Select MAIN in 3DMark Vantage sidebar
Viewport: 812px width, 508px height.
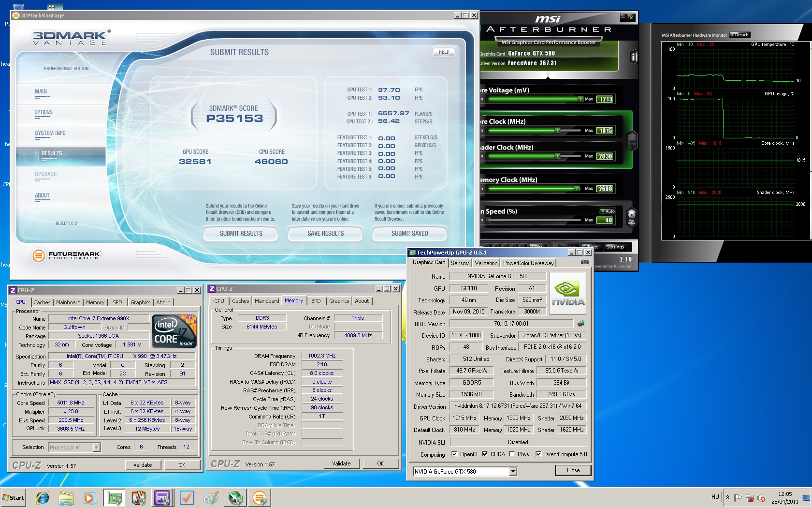pos(41,91)
